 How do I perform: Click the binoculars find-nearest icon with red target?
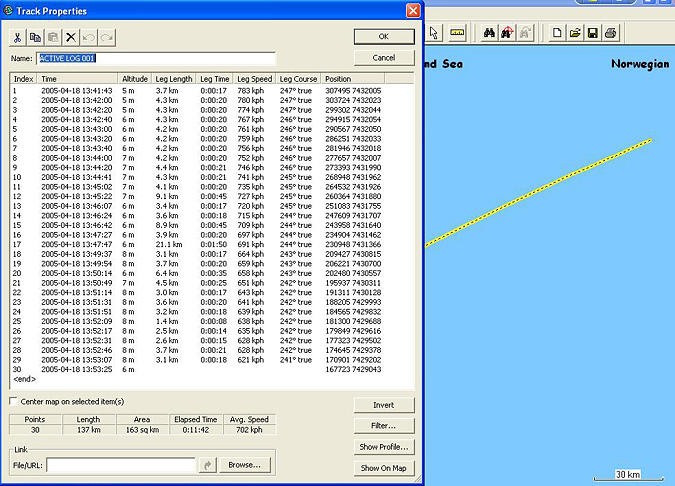(507, 33)
